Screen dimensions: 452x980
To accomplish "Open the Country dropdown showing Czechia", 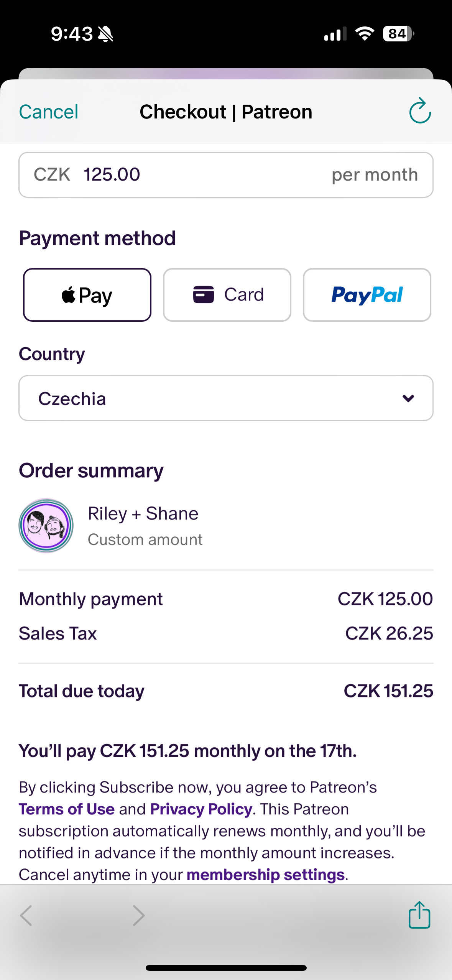I will [226, 398].
